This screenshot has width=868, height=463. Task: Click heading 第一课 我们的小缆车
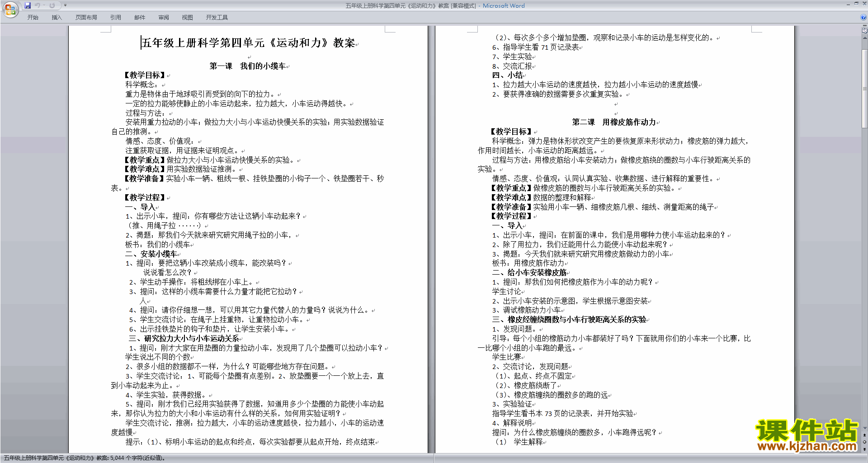click(248, 66)
